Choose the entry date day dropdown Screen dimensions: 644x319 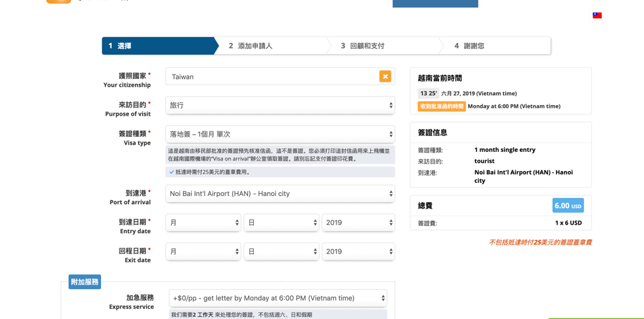point(281,223)
